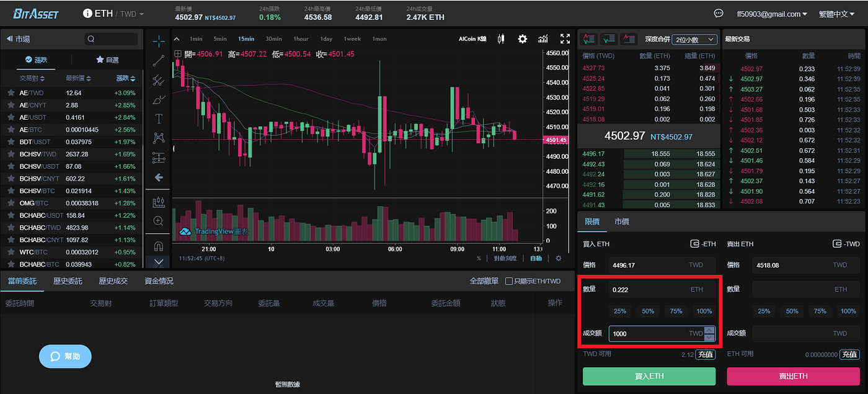868x394 pixels.
Task: Click 全部撤單 cancel all orders
Action: coord(484,281)
